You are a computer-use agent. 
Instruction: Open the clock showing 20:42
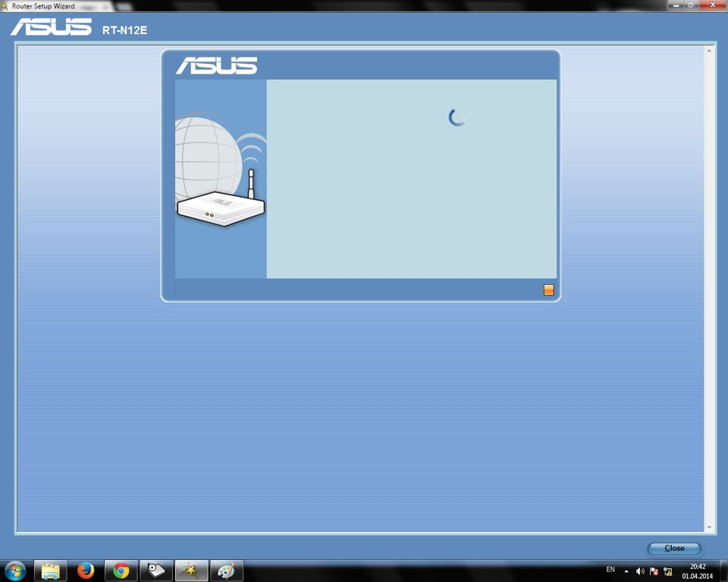(x=698, y=571)
